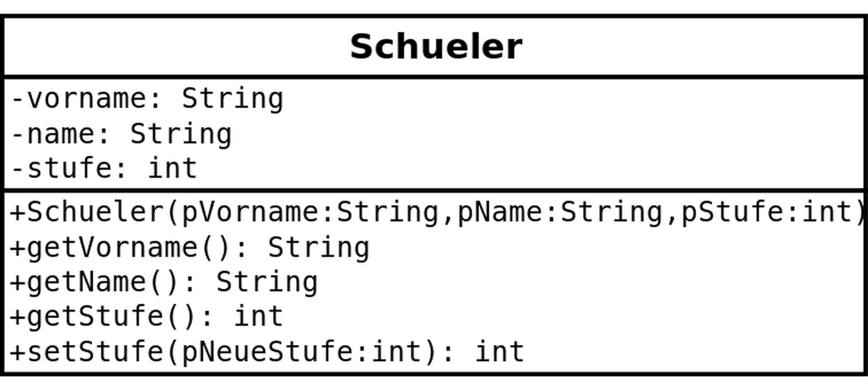This screenshot has height=390, width=868.
Task: Click String type of name attribute
Action: point(181,134)
